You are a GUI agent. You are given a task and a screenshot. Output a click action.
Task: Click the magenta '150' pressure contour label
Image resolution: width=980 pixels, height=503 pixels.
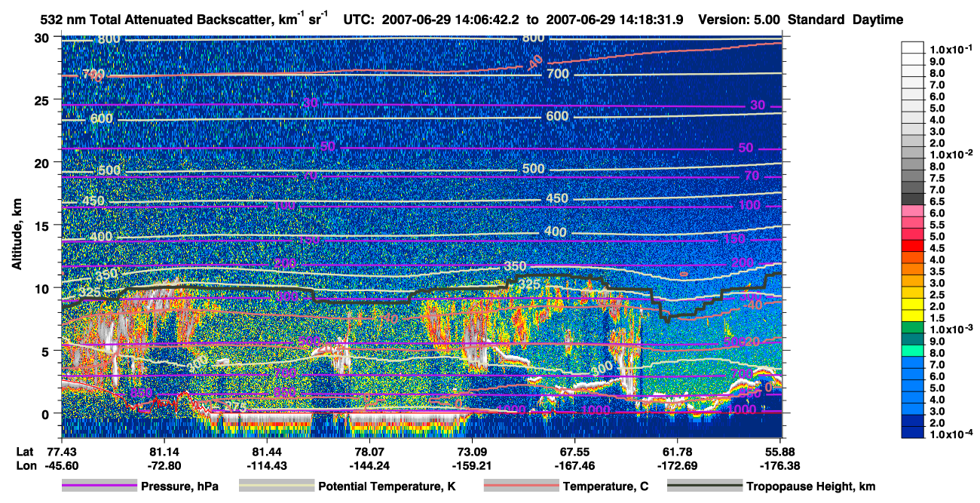click(733, 238)
